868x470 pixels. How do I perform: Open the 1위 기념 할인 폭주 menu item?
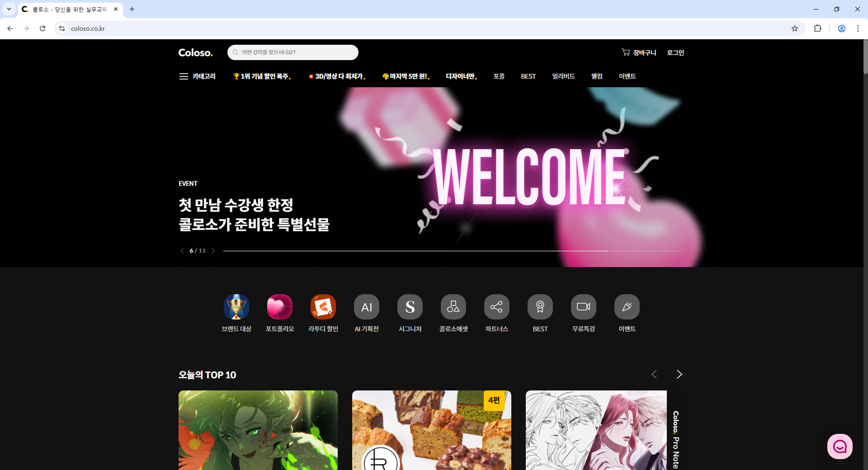(x=262, y=76)
